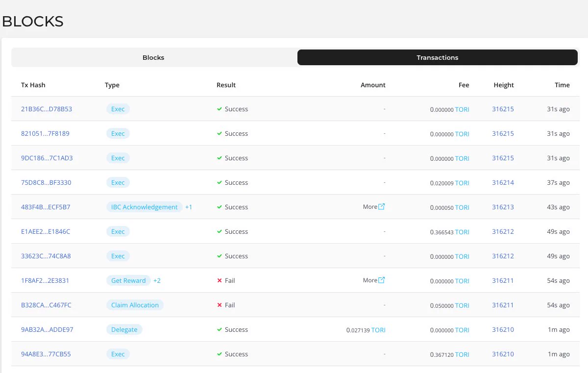Click the 43s ago timestamp

(x=558, y=207)
